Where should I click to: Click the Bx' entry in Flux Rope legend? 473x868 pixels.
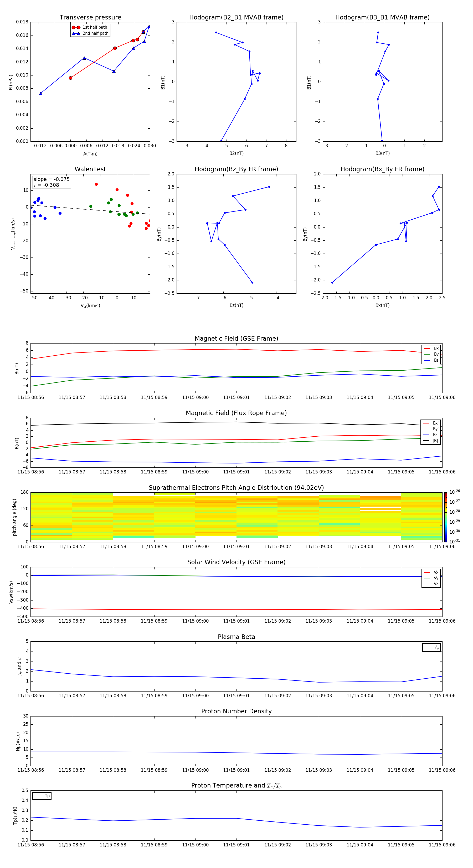431,423
